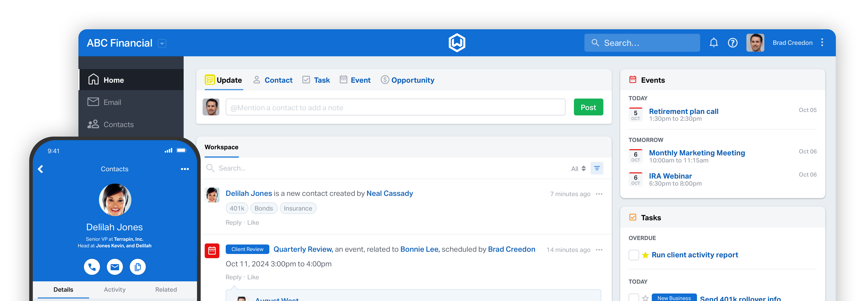The image size is (868, 301).
Task: Reply to the Quarterly Review post
Action: [234, 277]
